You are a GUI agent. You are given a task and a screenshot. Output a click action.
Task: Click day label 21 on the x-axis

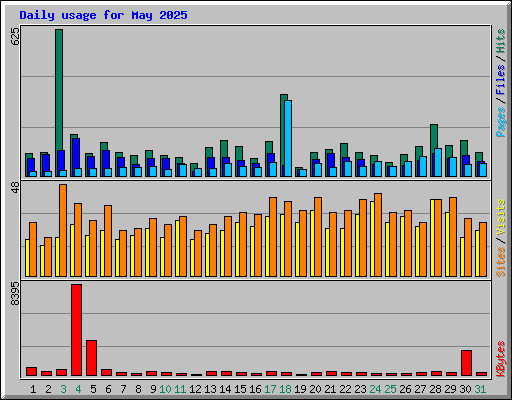click(330, 389)
